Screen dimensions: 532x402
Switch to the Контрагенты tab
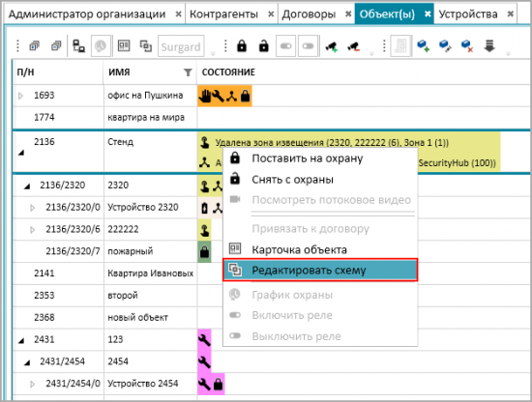(x=224, y=14)
